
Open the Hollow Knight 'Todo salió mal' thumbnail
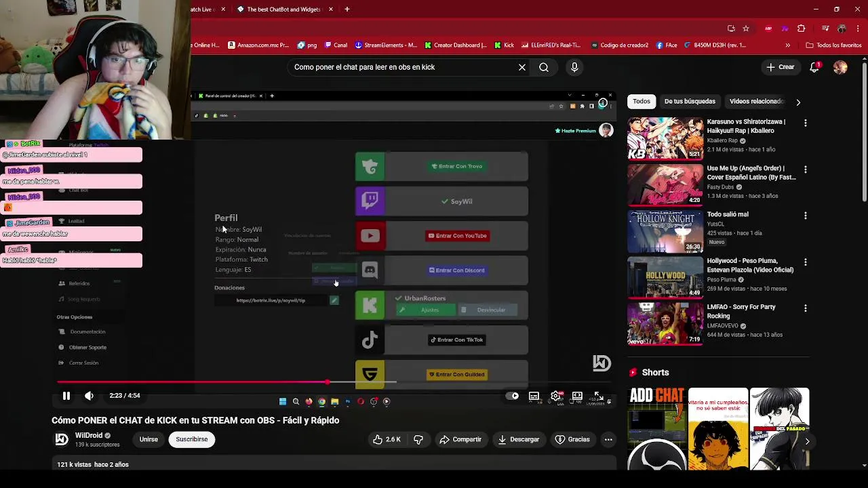coord(665,231)
